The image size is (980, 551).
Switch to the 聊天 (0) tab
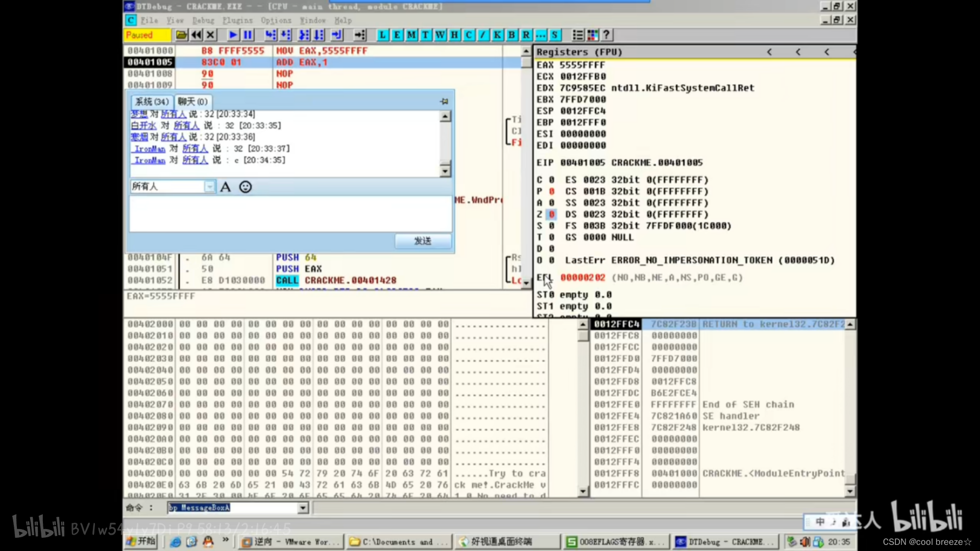tap(192, 102)
